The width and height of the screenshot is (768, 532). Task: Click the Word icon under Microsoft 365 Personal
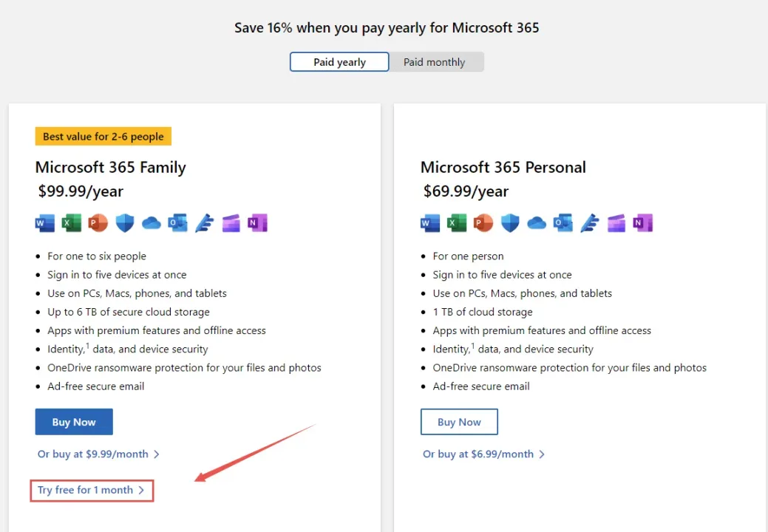click(x=430, y=223)
